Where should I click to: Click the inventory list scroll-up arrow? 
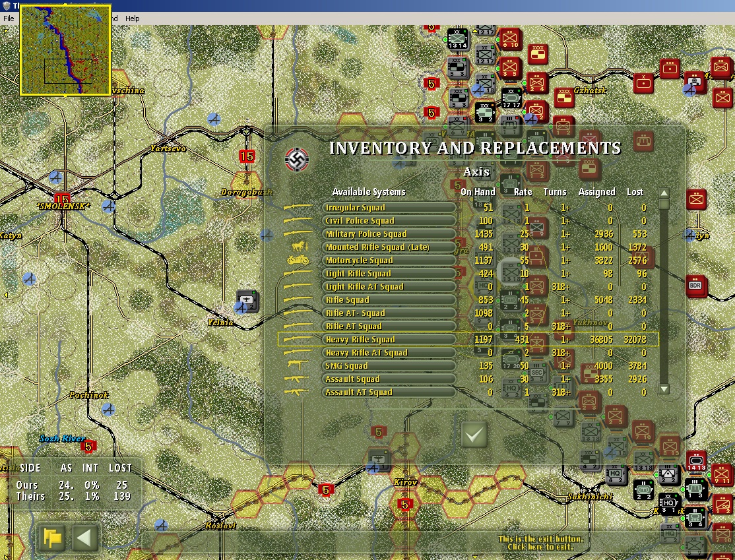click(664, 193)
